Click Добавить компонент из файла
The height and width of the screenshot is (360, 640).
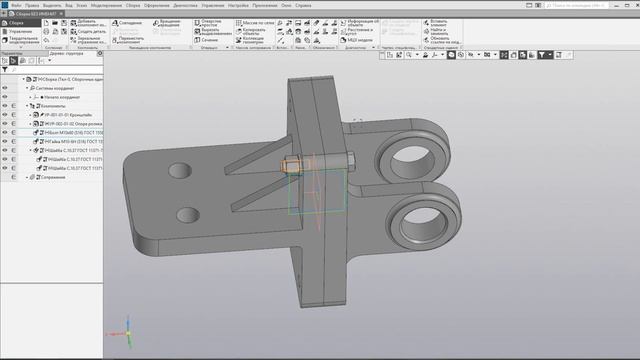pyautogui.click(x=88, y=23)
